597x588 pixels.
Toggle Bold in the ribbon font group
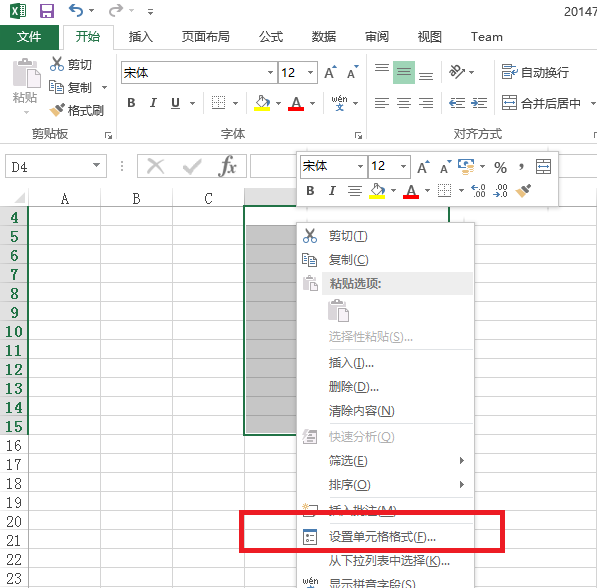[131, 103]
